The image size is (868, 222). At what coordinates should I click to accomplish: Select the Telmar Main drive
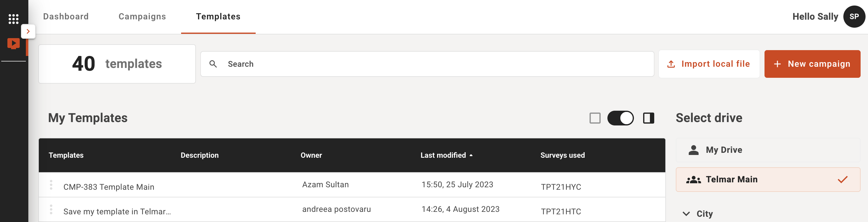click(x=768, y=180)
